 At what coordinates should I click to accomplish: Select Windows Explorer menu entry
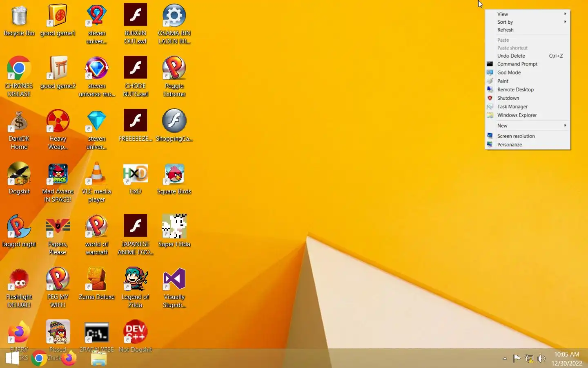point(528,115)
